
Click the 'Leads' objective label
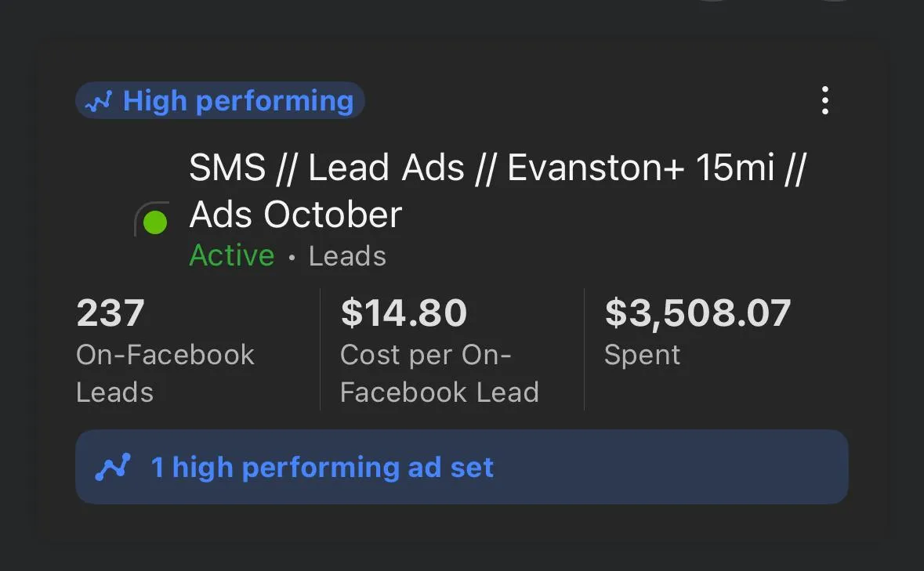347,256
